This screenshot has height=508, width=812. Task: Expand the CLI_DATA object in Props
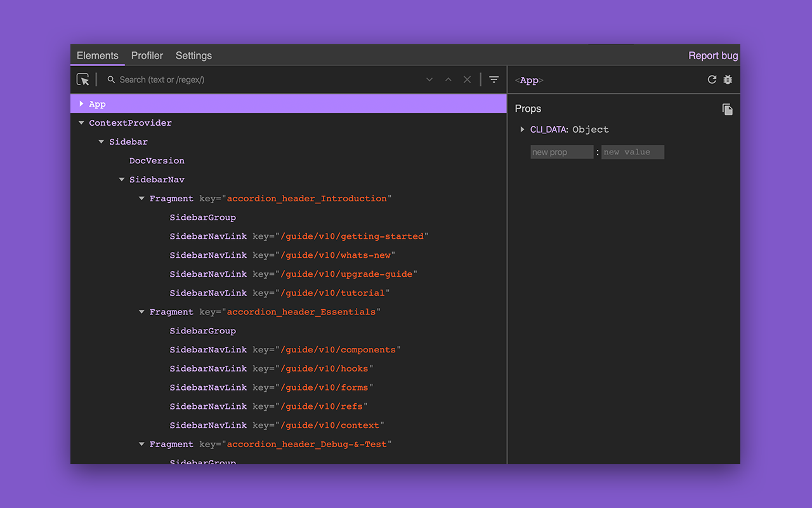[522, 129]
